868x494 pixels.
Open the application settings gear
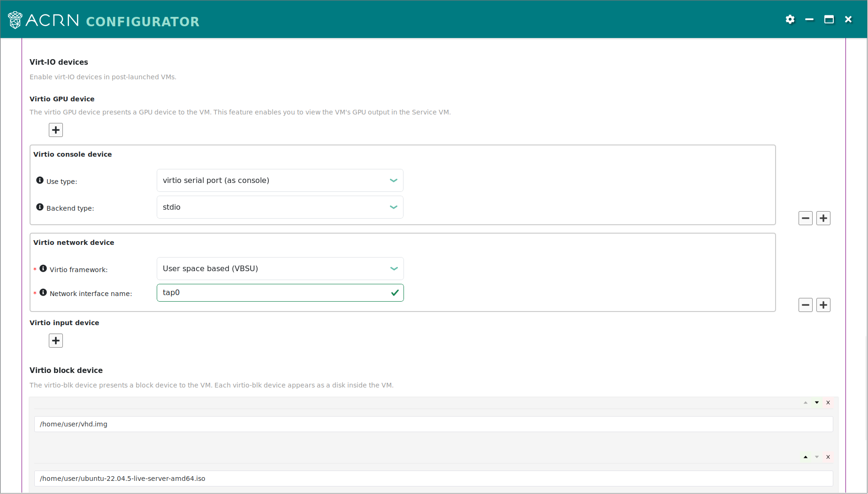pos(790,19)
